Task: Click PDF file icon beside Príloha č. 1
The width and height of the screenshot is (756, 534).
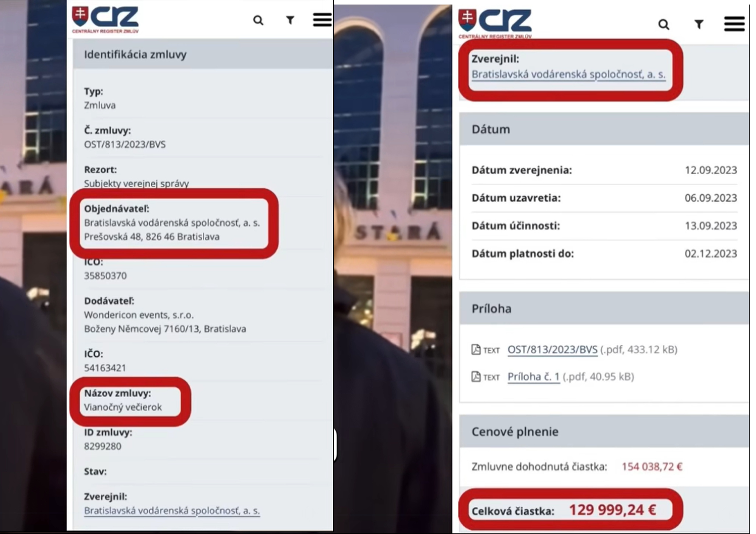Action: 476,376
